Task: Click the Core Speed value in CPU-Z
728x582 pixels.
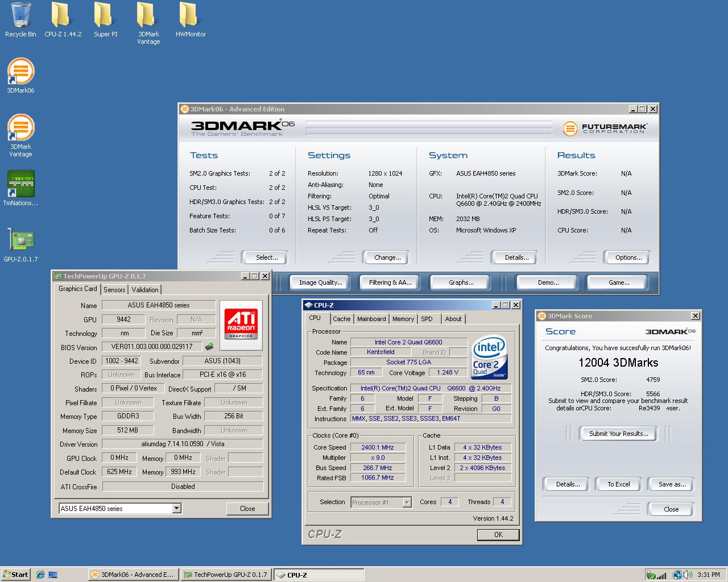Action: coord(378,447)
